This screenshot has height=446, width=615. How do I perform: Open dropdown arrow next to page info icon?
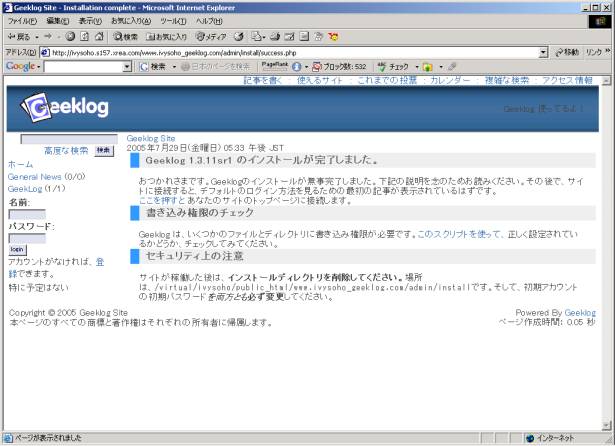[x=306, y=67]
